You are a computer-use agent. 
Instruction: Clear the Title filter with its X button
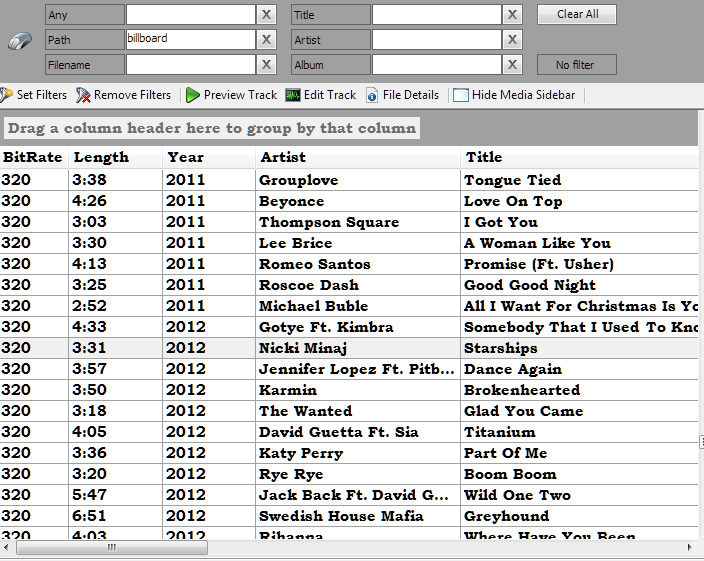click(512, 15)
